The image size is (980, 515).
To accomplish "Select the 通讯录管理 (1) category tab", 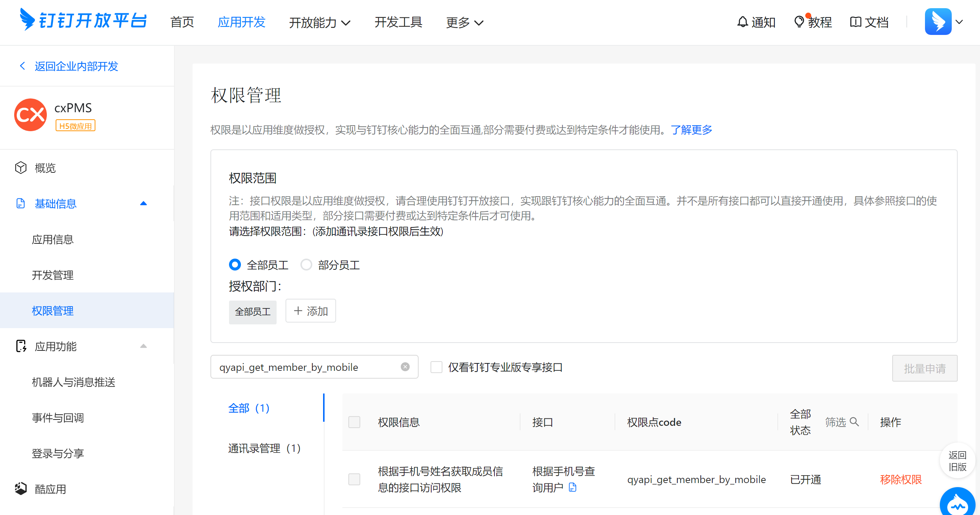I will click(264, 448).
